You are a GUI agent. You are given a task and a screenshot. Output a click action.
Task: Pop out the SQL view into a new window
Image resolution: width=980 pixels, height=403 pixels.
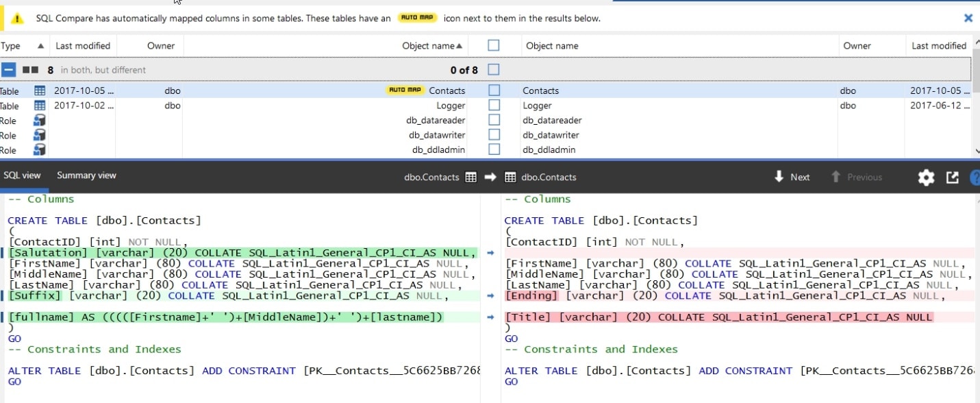(952, 177)
